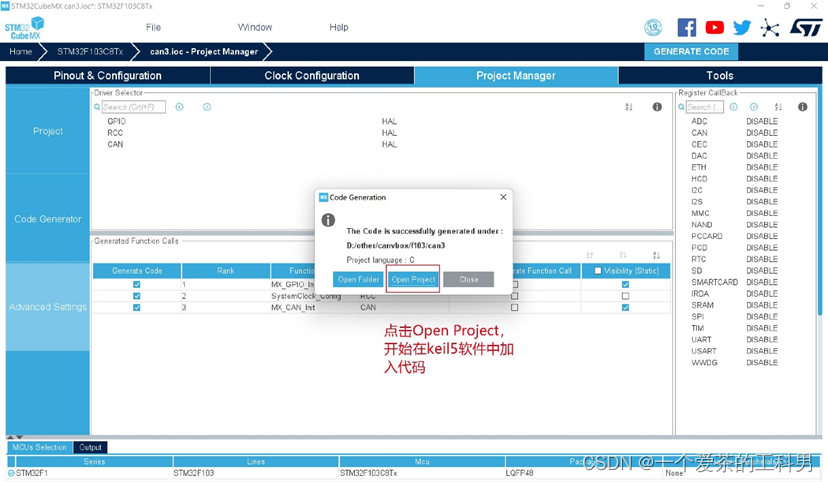
Task: Go to Home breadcrumb
Action: point(21,52)
